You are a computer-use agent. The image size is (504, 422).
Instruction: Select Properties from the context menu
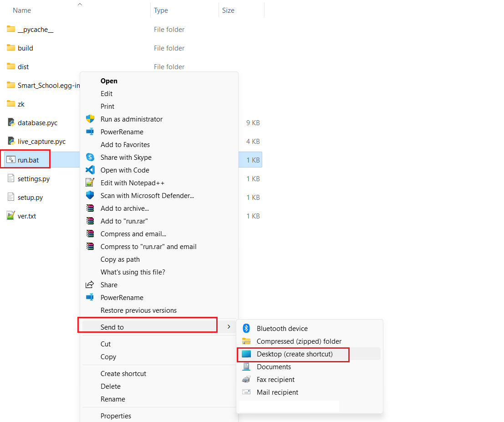(x=116, y=416)
